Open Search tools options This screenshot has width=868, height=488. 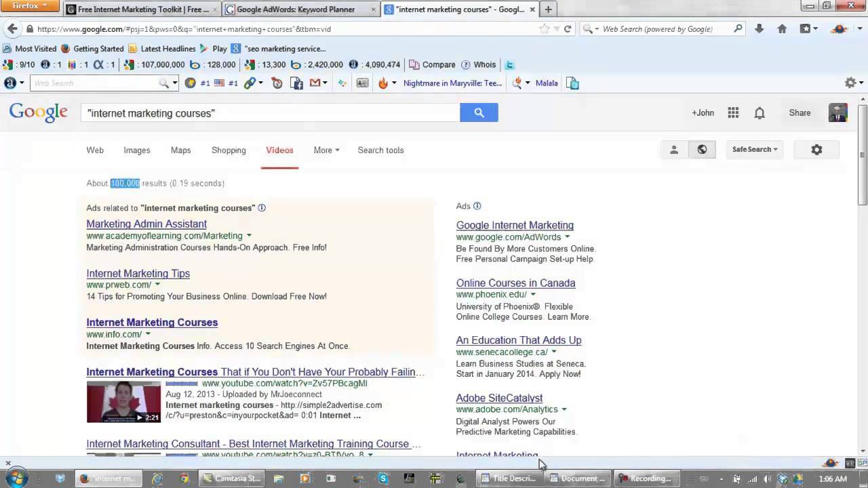coord(380,150)
